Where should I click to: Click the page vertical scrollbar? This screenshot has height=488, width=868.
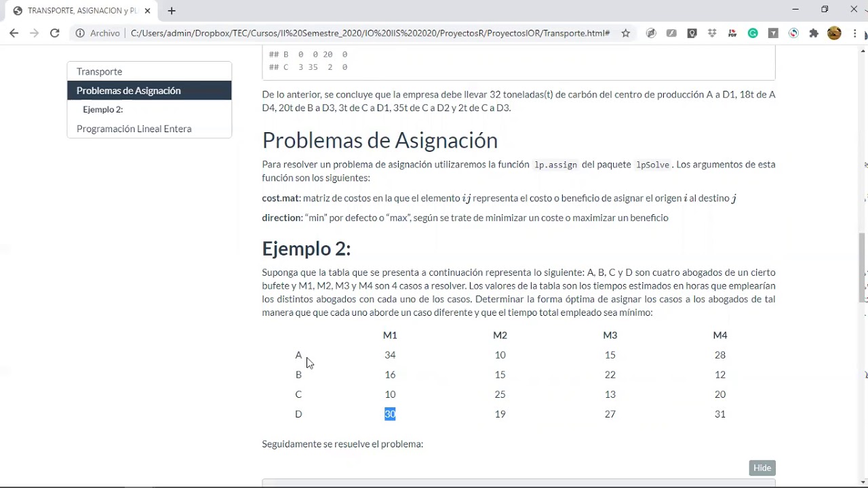tap(863, 268)
